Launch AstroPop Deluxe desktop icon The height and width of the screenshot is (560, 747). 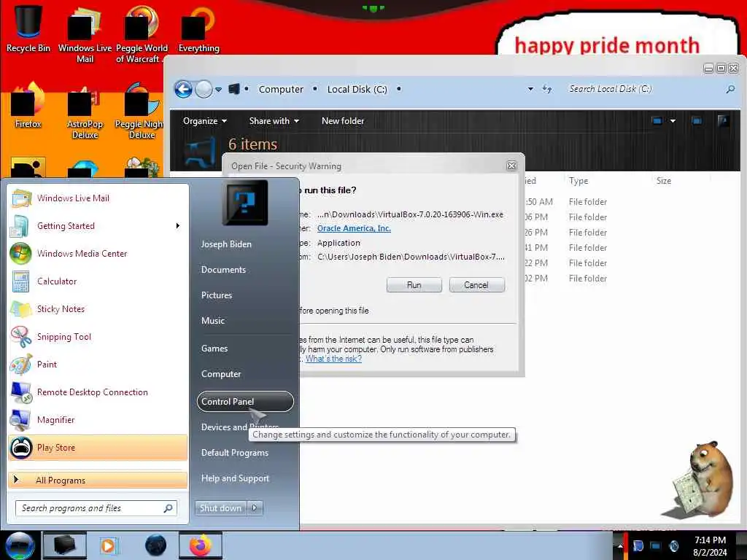click(x=85, y=112)
